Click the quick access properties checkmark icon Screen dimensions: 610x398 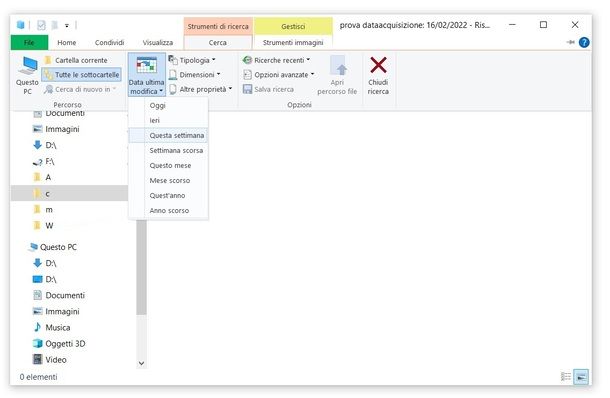coord(41,25)
